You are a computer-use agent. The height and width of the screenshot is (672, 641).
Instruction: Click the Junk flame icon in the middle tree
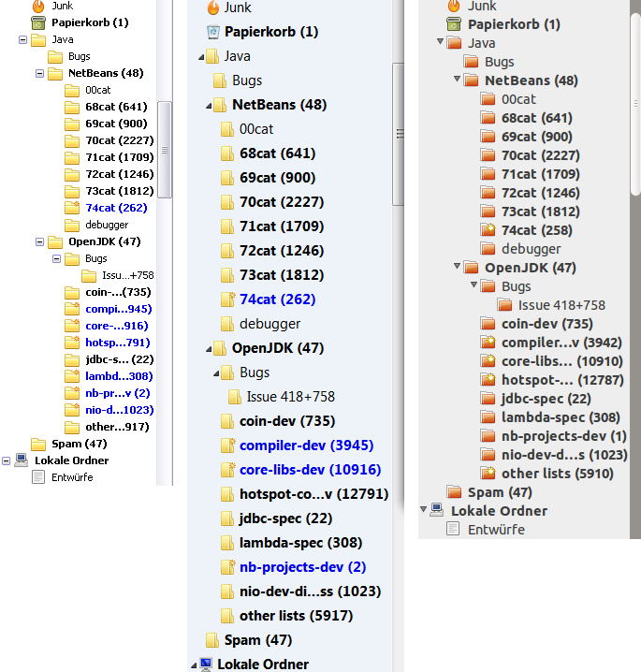pyautogui.click(x=213, y=7)
